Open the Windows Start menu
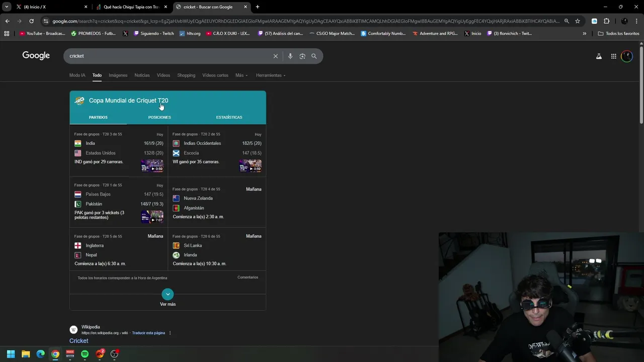This screenshot has width=644, height=362. pyautogui.click(x=11, y=354)
